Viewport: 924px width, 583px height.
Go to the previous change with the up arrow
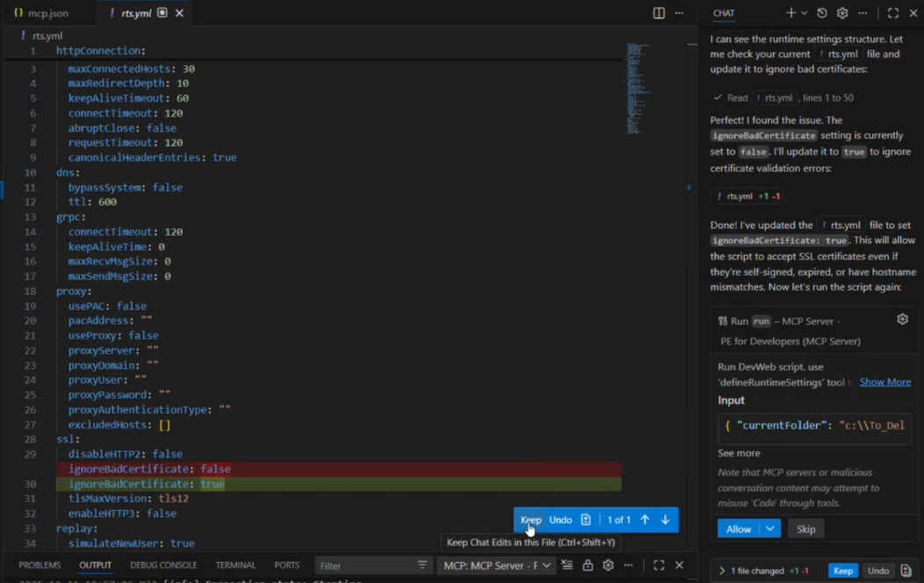[x=645, y=520]
